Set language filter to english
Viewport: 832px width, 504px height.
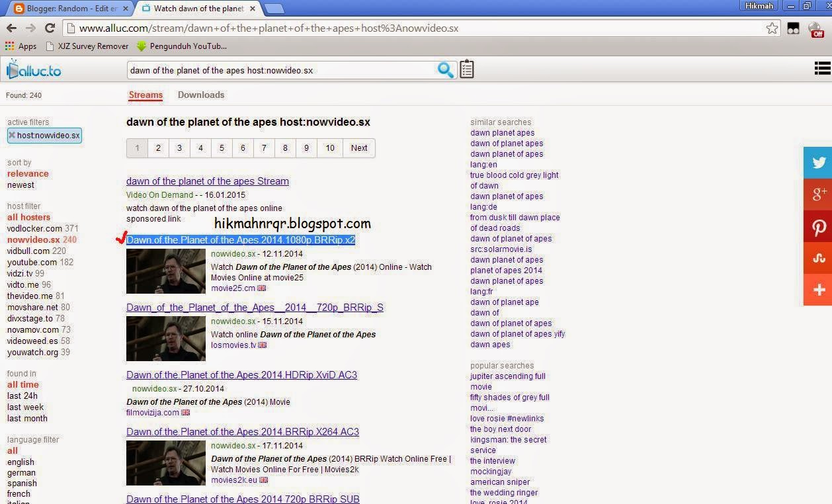pos(21,462)
